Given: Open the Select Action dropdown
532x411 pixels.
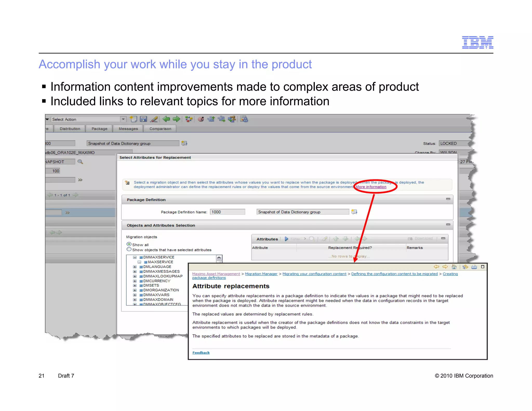Looking at the screenshot, I should coord(123,119).
